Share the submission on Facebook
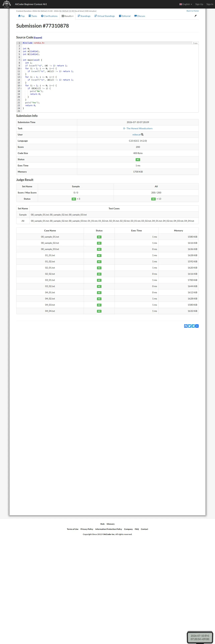215x644 pixels. (x=186, y=326)
